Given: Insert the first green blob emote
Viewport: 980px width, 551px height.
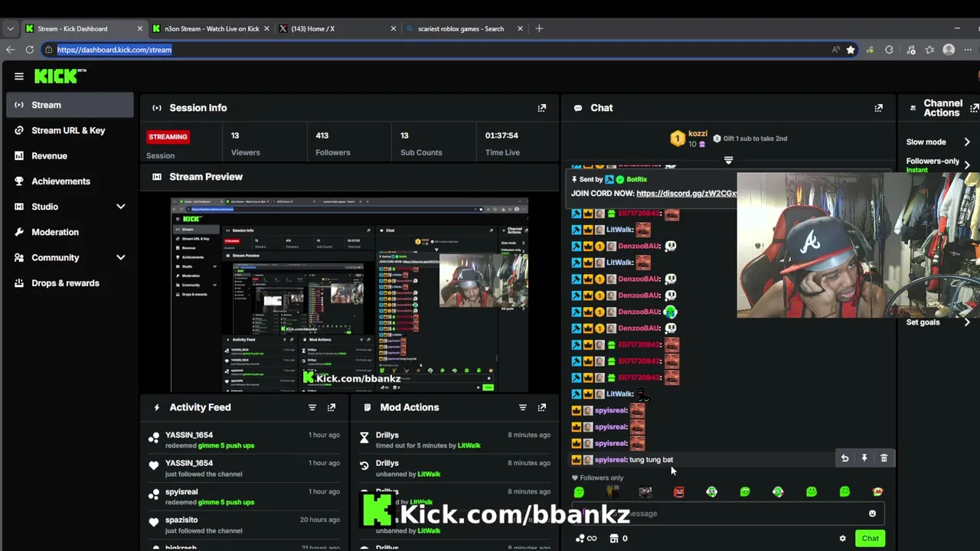Looking at the screenshot, I should tap(579, 492).
